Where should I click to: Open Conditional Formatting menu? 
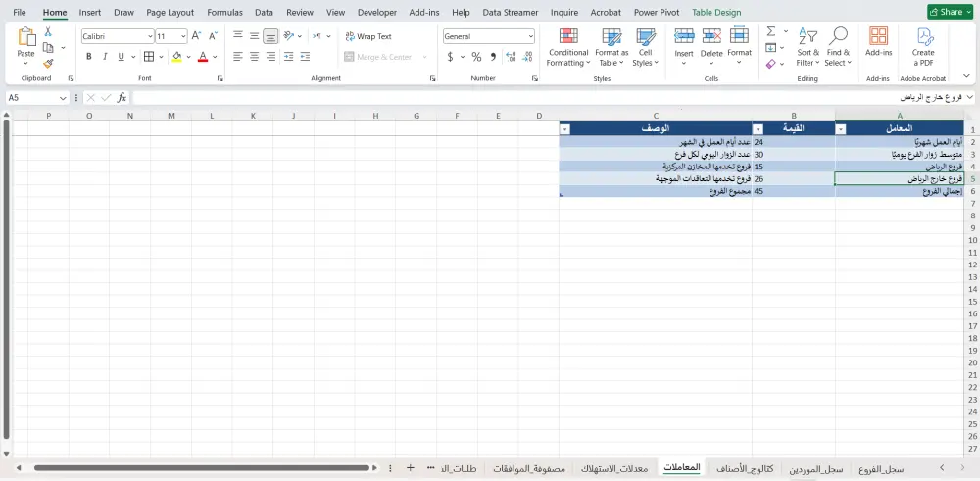(x=568, y=47)
